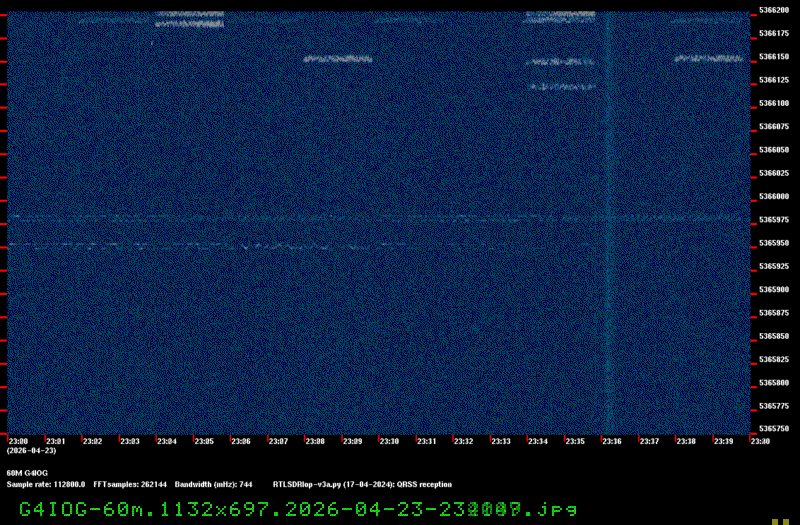This screenshot has height=525, width=800.
Task: Click the 23:17 time marker
Action: click(x=649, y=441)
